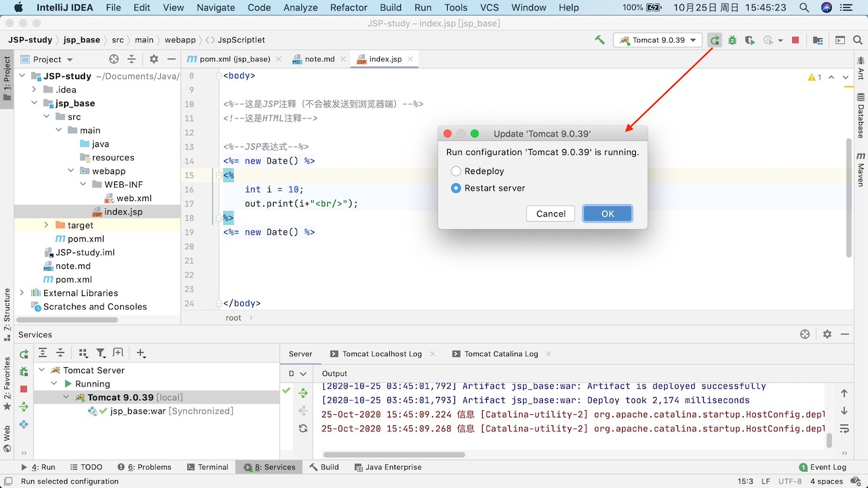The width and height of the screenshot is (868, 488).
Task: Open the Database side tool window
Action: 861,115
